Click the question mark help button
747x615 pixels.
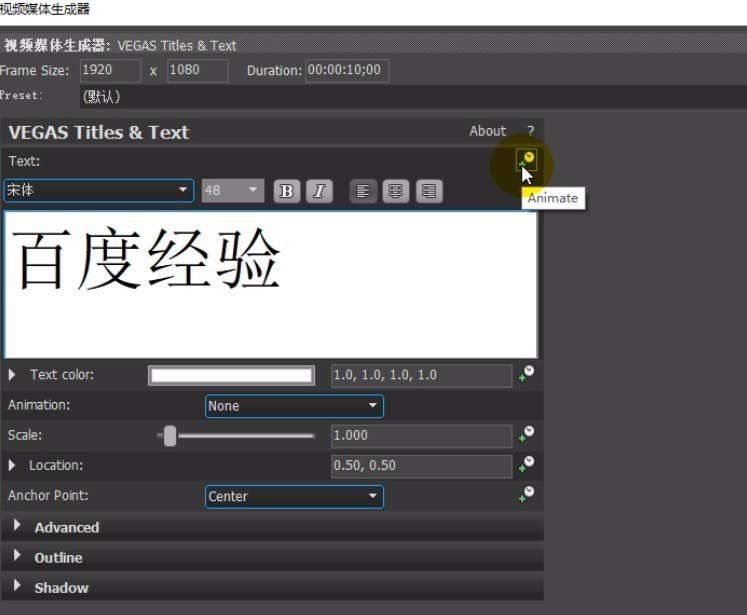[531, 131]
